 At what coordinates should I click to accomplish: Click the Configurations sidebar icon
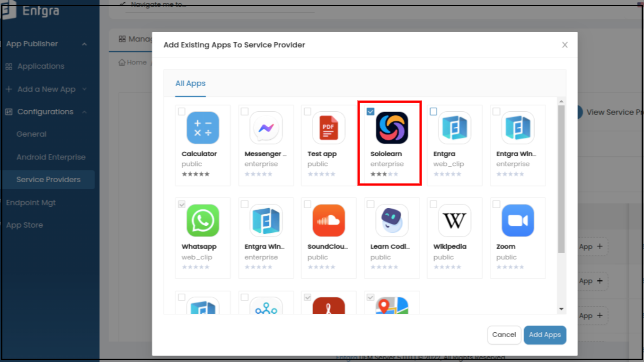[9, 112]
